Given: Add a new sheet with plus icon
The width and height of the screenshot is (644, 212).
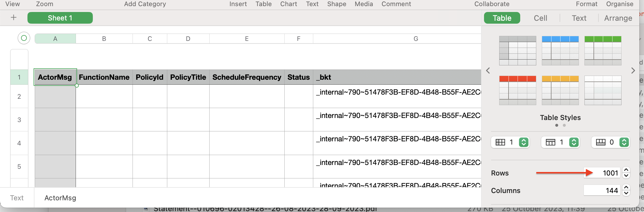Looking at the screenshot, I should [x=13, y=18].
